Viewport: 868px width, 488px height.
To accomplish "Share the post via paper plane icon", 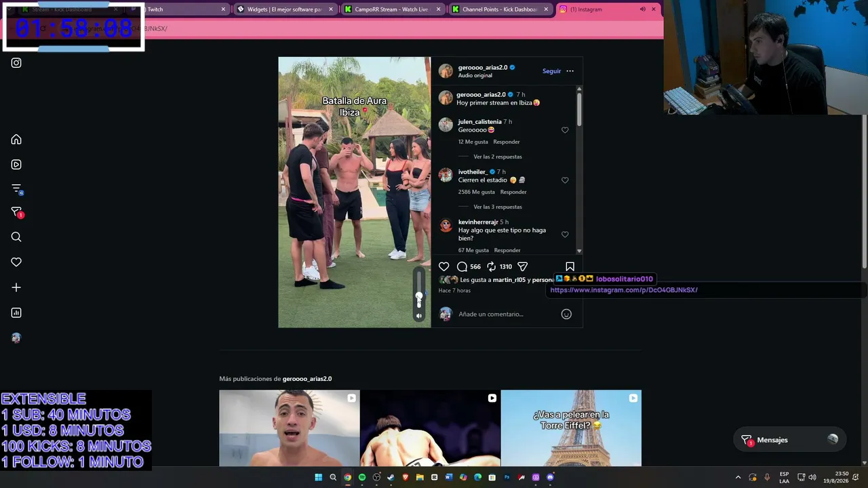I will (522, 267).
